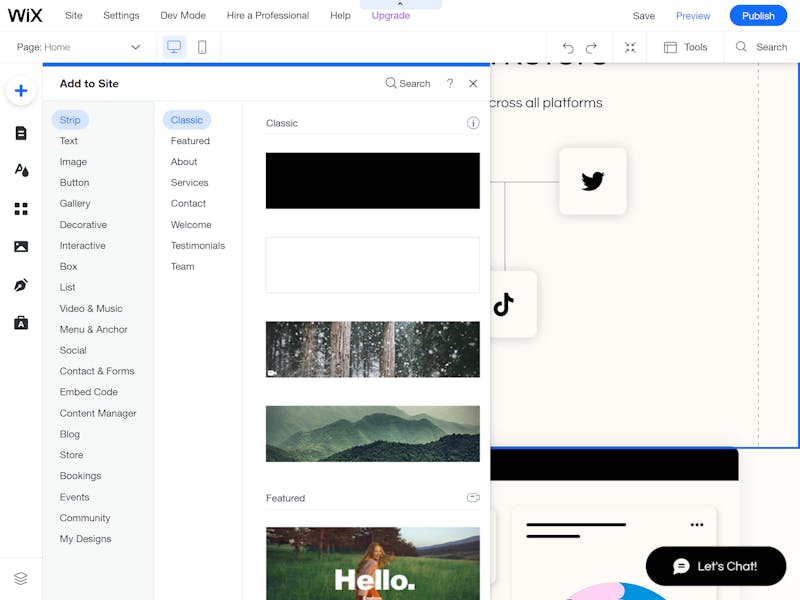Select the Interactive category
The height and width of the screenshot is (600, 800).
click(x=82, y=245)
